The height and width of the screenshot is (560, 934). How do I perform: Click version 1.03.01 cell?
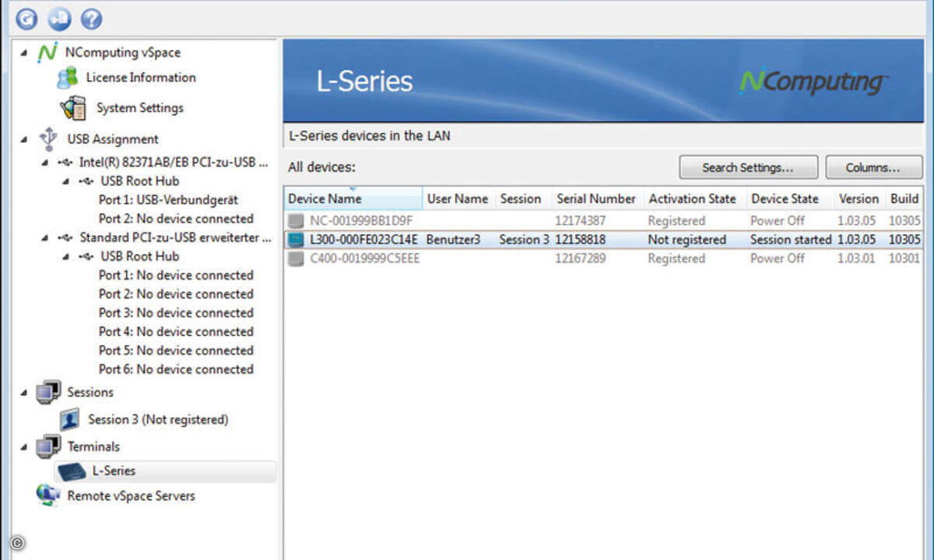click(x=857, y=258)
